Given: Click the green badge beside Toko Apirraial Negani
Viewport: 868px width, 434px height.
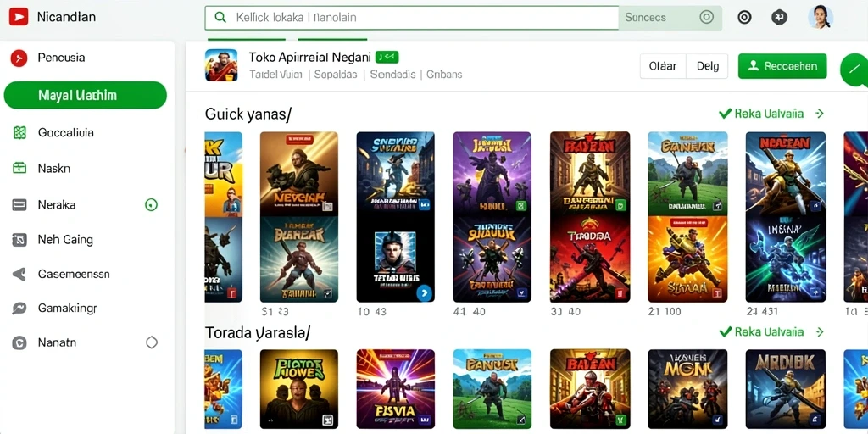Looking at the screenshot, I should (x=387, y=57).
